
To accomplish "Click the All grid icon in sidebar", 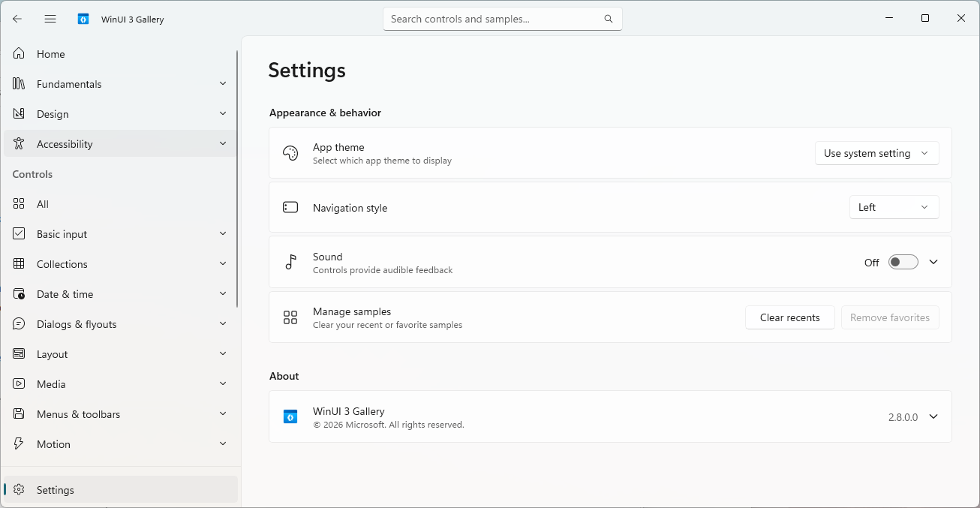I will tap(19, 203).
